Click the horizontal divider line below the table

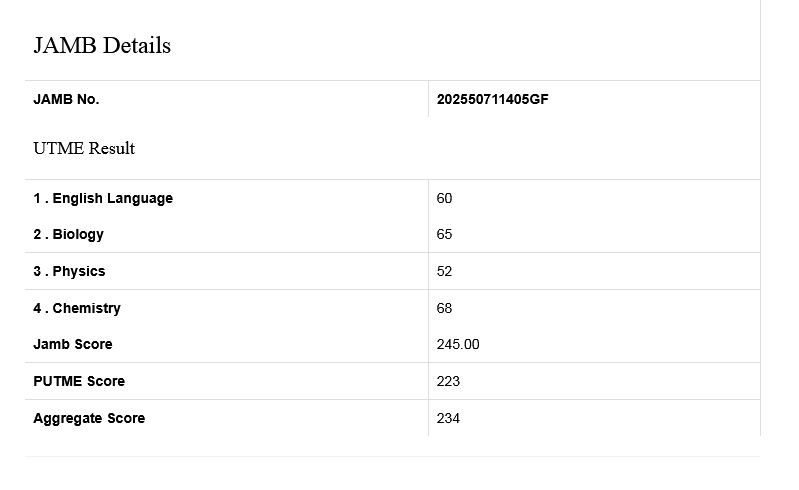[x=392, y=456]
